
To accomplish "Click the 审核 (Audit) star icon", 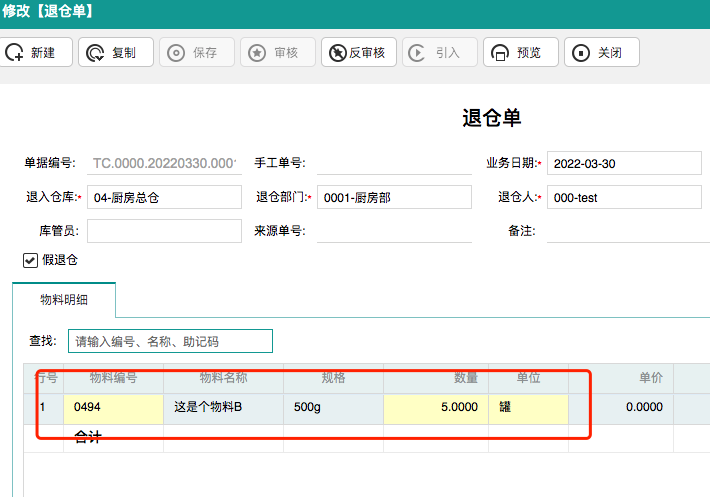I will coord(257,53).
